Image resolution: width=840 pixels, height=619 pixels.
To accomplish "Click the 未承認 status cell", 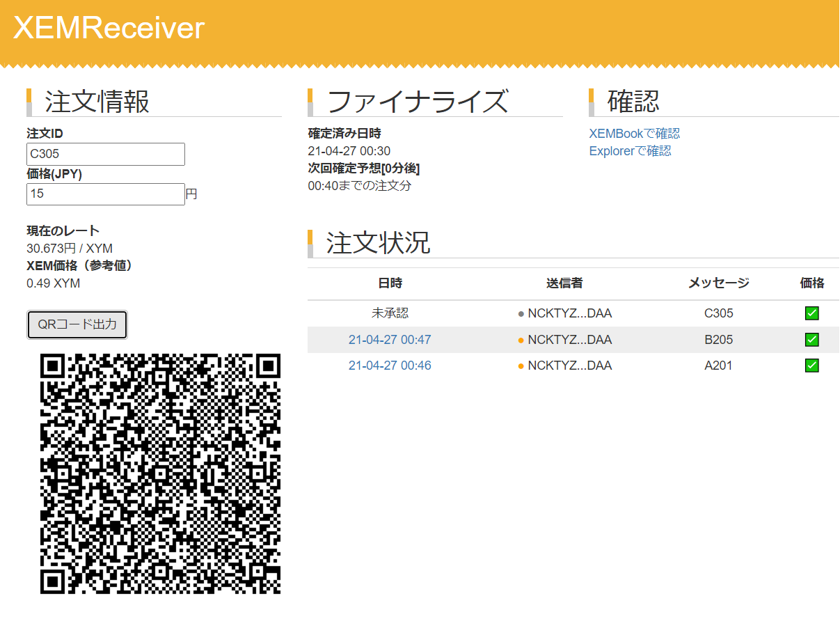I will [x=390, y=313].
